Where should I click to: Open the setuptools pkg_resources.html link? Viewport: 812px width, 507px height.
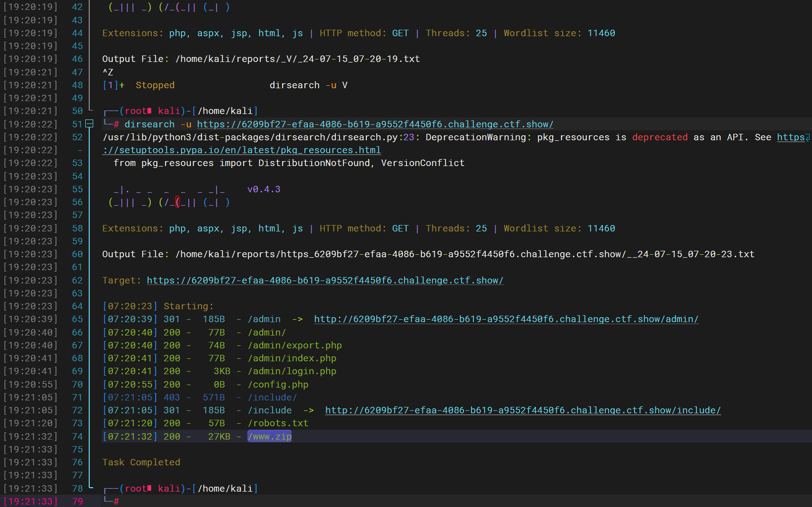point(242,150)
